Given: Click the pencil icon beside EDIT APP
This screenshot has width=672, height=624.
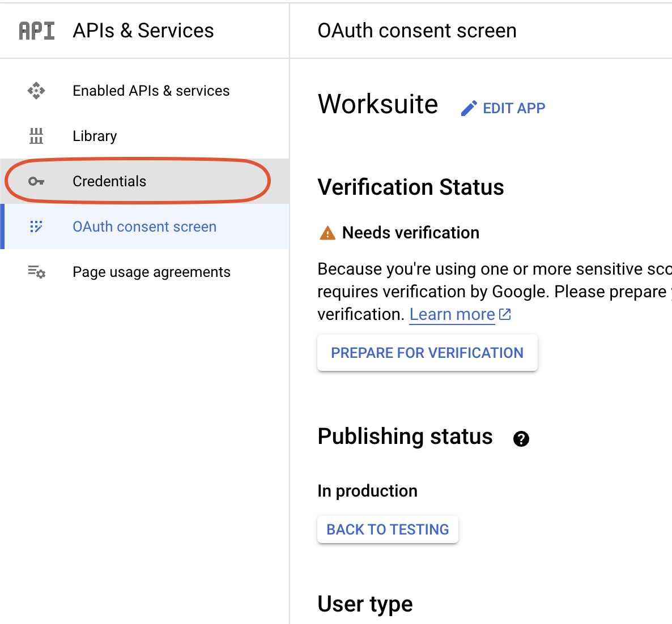Looking at the screenshot, I should click(469, 108).
